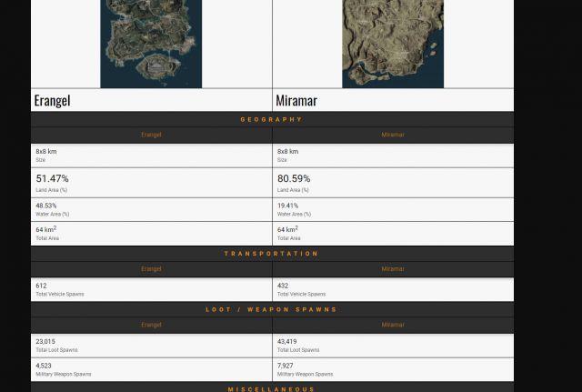The width and height of the screenshot is (582, 392).
Task: Select the 23,015 total loot spawns value
Action: pyautogui.click(x=45, y=341)
